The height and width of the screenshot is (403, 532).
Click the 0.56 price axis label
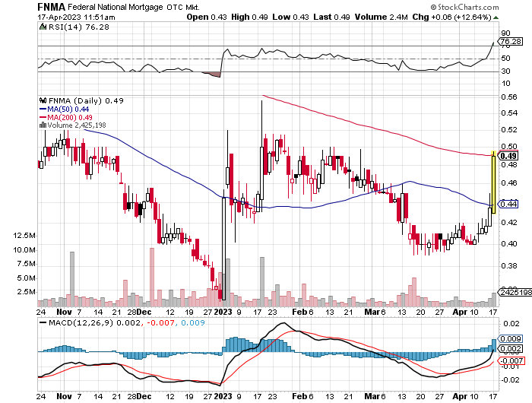pyautogui.click(x=509, y=97)
